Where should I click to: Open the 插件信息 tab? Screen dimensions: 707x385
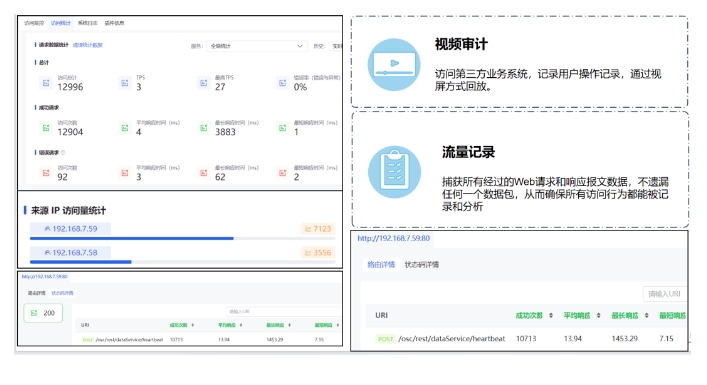[x=115, y=23]
